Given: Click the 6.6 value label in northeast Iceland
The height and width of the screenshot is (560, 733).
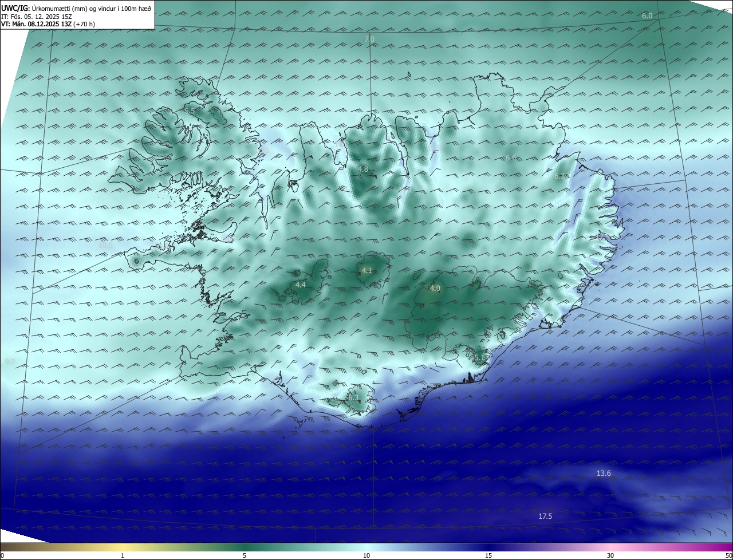Looking at the screenshot, I should (511, 157).
